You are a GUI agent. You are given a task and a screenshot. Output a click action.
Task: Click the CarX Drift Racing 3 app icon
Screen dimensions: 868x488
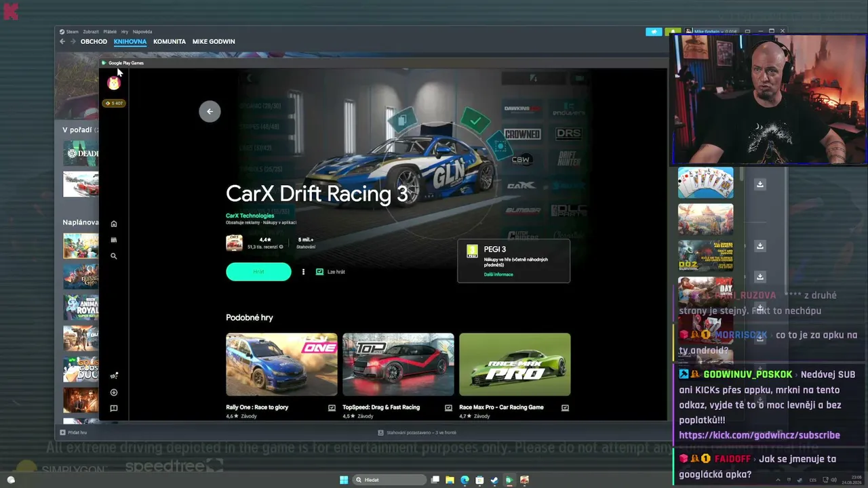tap(234, 243)
